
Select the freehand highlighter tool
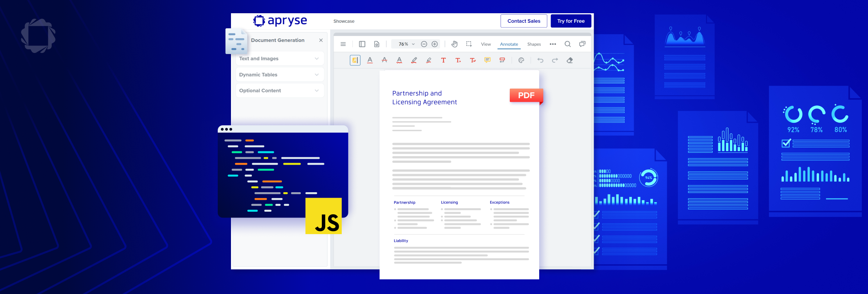click(x=429, y=60)
